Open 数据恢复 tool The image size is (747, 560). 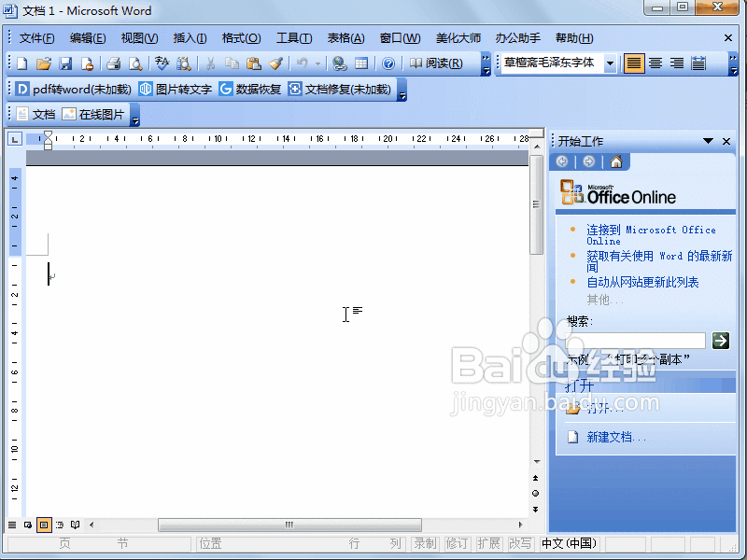[250, 89]
